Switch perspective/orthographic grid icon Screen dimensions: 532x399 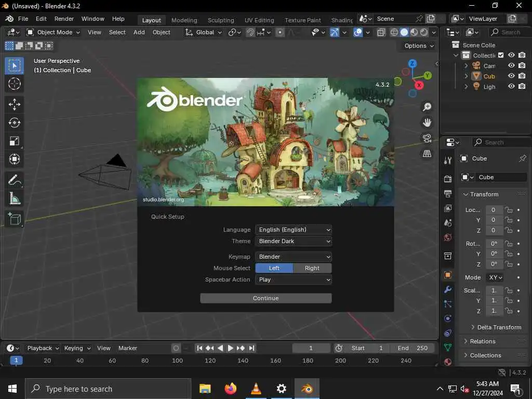coord(427,154)
